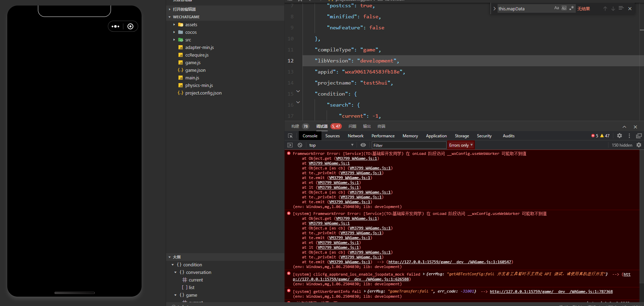This screenshot has height=306, width=644.
Task: Close the find widget
Action: [630, 9]
